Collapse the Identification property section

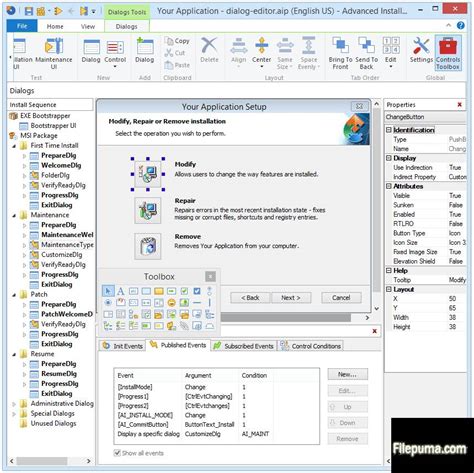(x=389, y=130)
